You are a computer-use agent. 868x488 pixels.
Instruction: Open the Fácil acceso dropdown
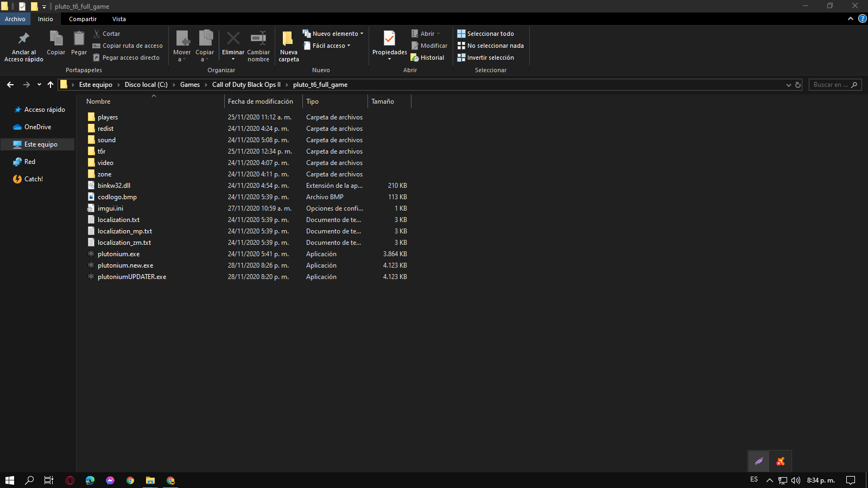[x=327, y=46]
